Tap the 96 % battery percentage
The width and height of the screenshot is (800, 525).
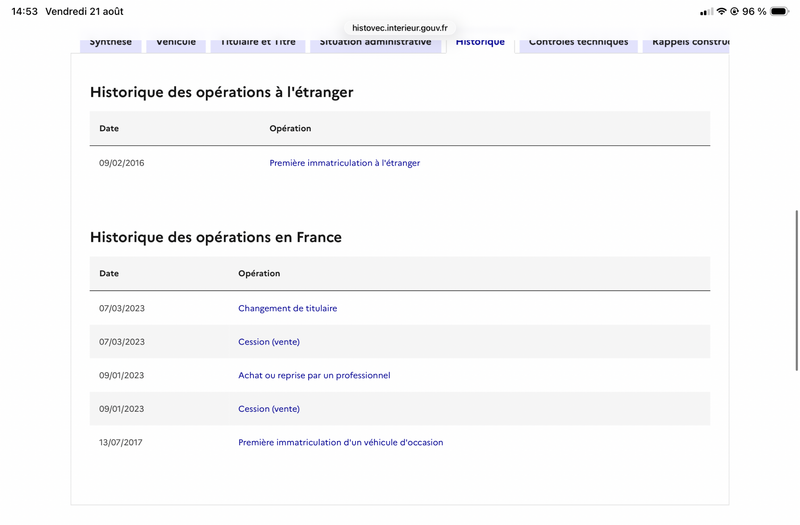coord(754,11)
